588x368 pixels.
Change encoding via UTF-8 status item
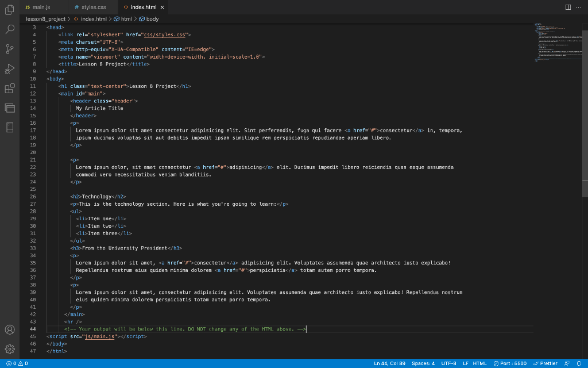coord(448,363)
